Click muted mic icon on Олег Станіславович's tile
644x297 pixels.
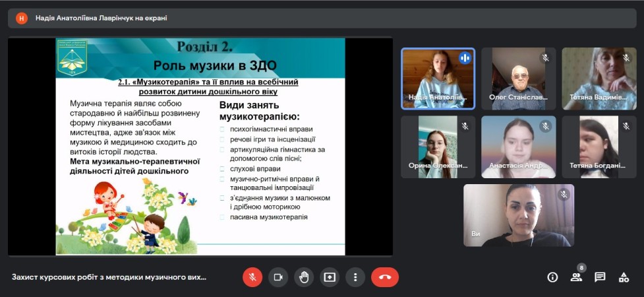545,58
